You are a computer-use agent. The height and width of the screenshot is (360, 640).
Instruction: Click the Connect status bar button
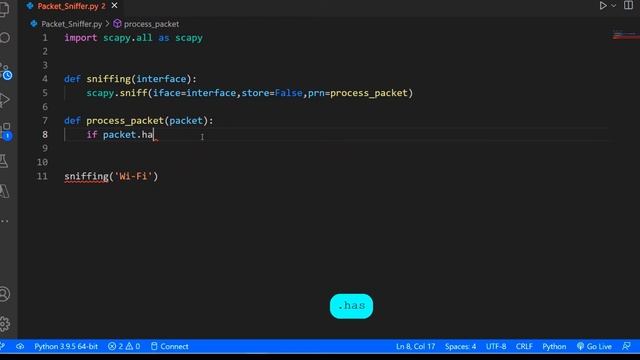169,347
